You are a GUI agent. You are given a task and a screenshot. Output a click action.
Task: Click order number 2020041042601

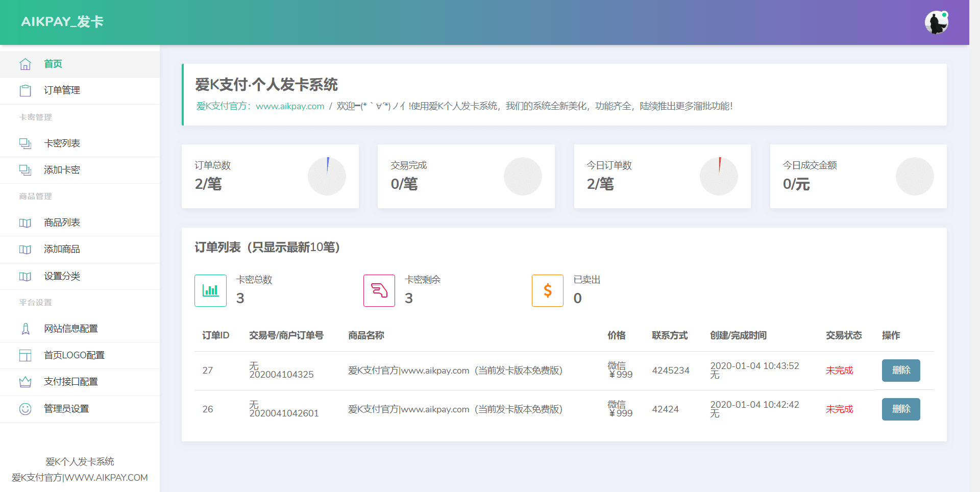(x=284, y=413)
